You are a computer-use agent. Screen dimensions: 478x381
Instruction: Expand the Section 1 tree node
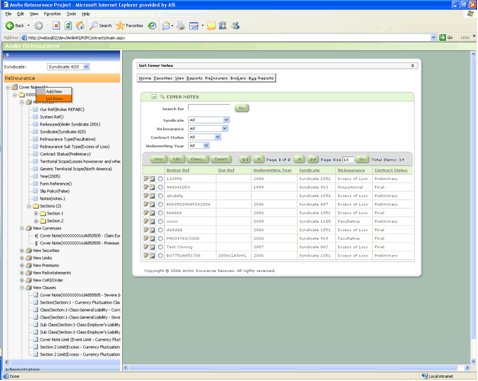36,213
